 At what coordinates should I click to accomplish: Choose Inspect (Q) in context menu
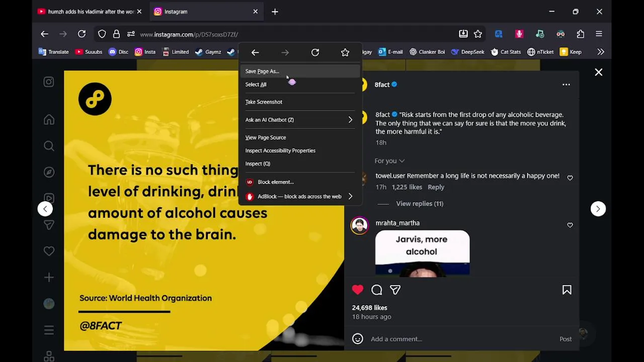pos(300,163)
